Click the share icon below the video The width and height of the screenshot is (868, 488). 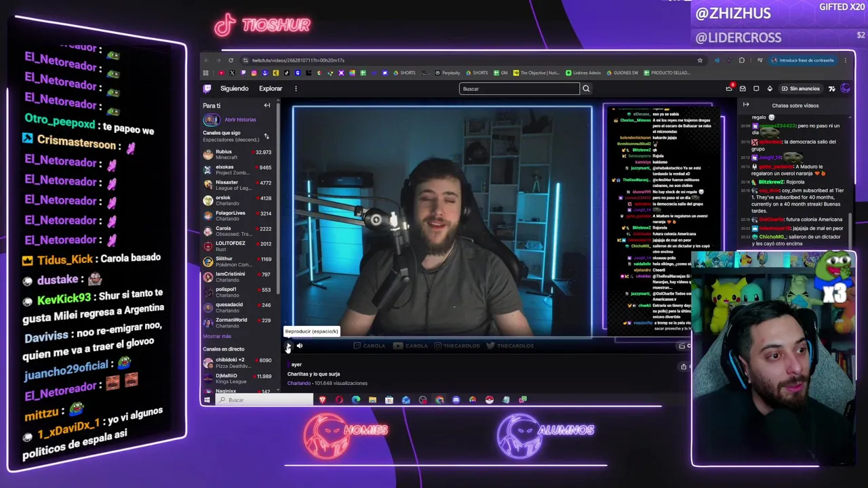[684, 367]
